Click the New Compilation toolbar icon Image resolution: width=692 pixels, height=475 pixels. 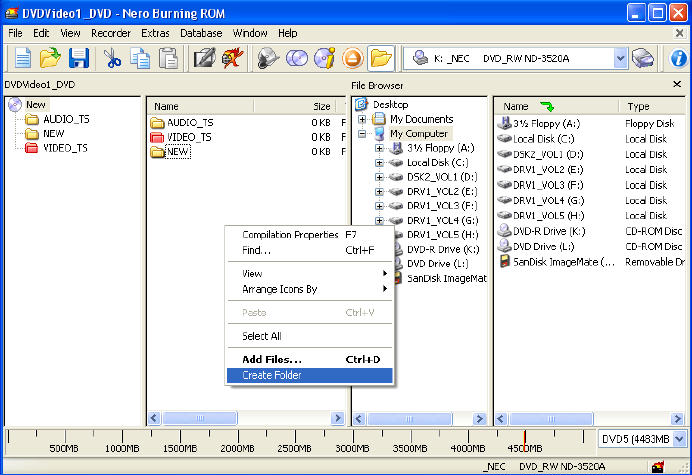[23, 58]
